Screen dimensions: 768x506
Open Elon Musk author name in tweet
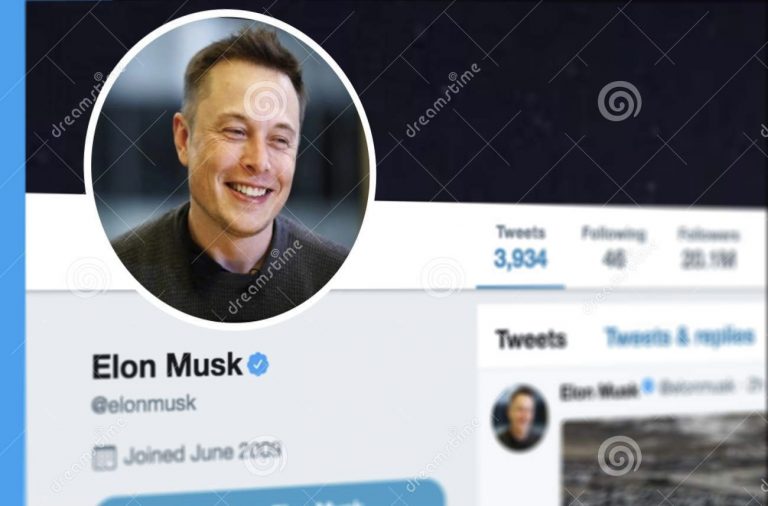point(600,391)
